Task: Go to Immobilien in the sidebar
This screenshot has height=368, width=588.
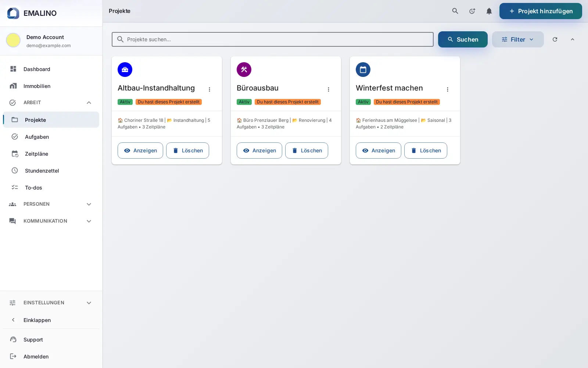Action: pyautogui.click(x=51, y=86)
